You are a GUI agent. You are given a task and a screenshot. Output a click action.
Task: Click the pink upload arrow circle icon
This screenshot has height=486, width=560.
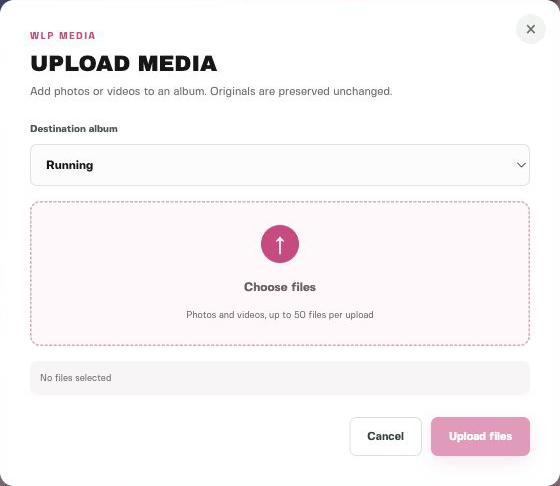coord(280,244)
